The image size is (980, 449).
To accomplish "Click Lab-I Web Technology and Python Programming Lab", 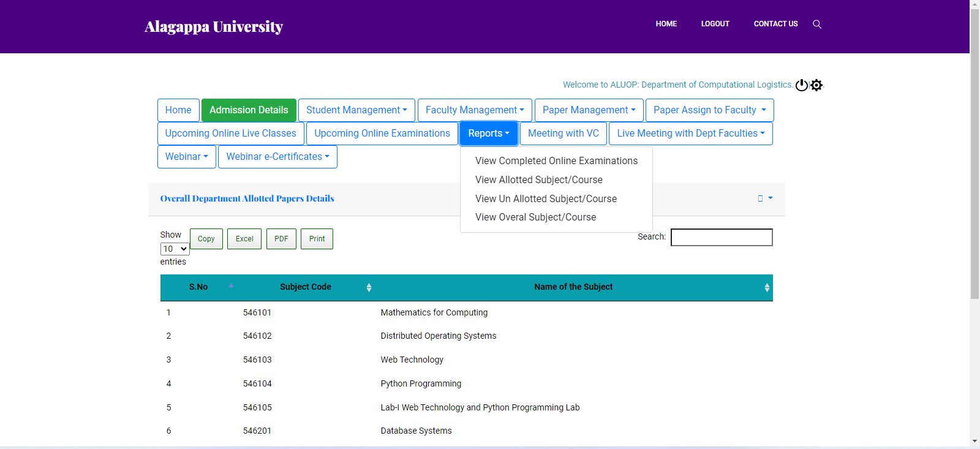I will (x=480, y=407).
